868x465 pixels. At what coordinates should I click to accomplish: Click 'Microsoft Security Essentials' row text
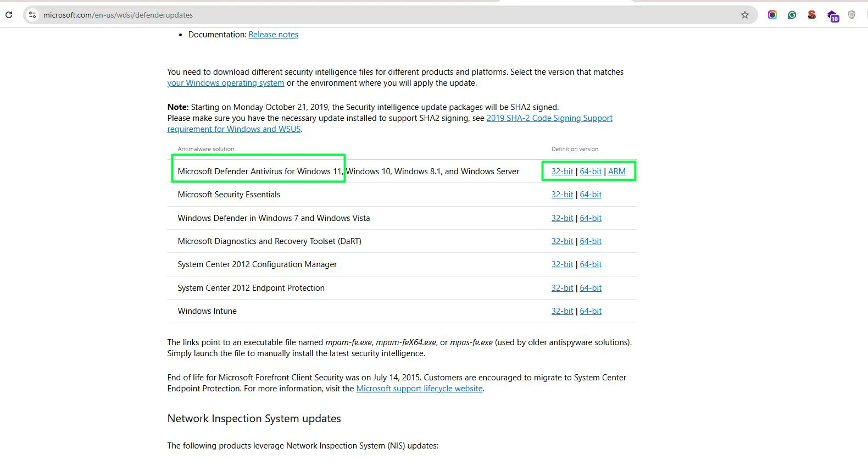pos(229,195)
